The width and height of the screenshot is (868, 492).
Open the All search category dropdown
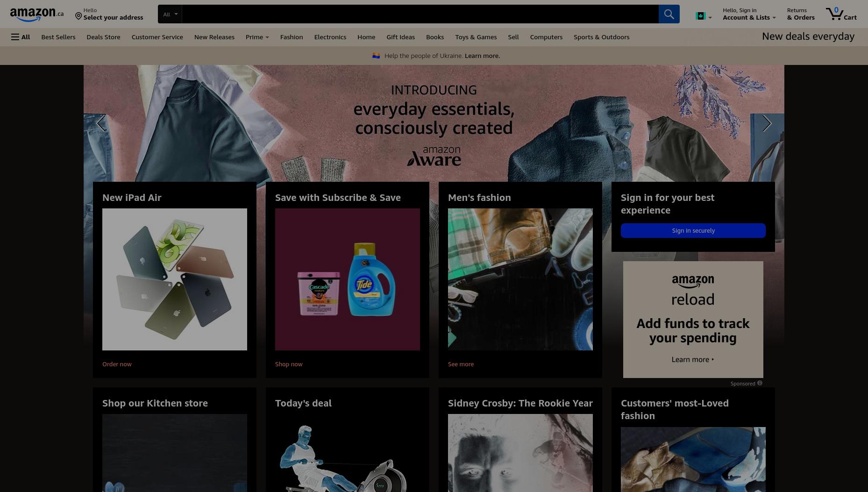(170, 14)
